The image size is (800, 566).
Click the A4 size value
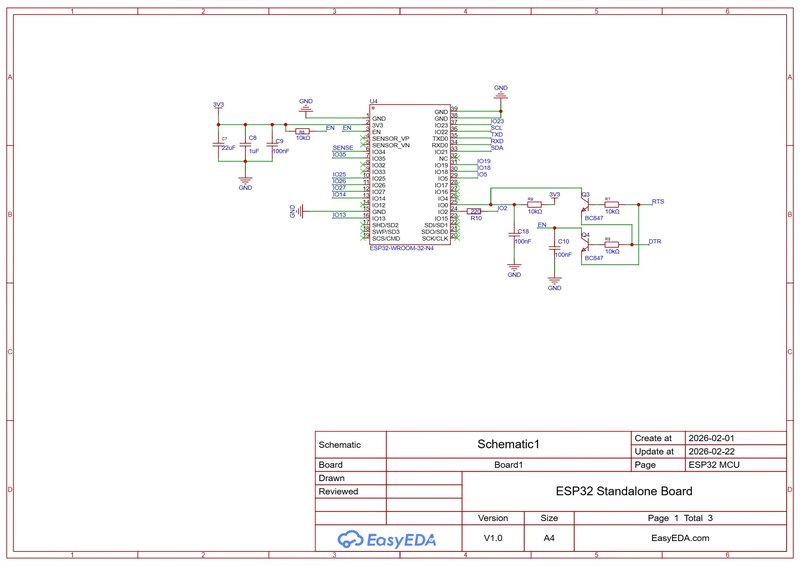click(x=549, y=538)
